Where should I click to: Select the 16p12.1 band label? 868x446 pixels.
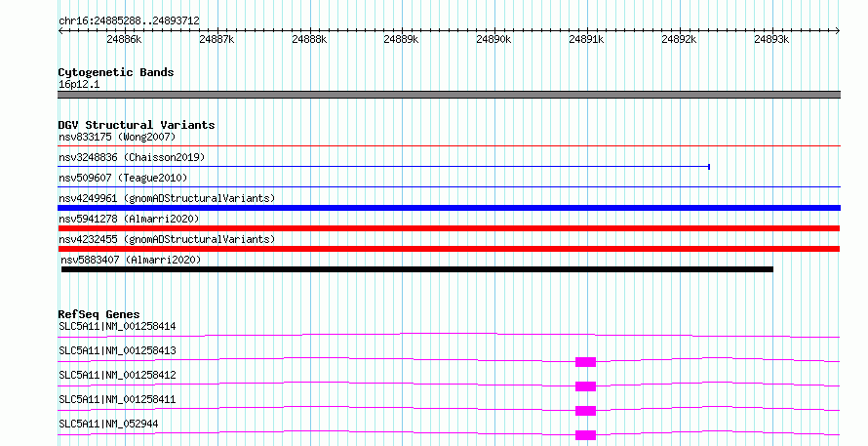point(79,85)
